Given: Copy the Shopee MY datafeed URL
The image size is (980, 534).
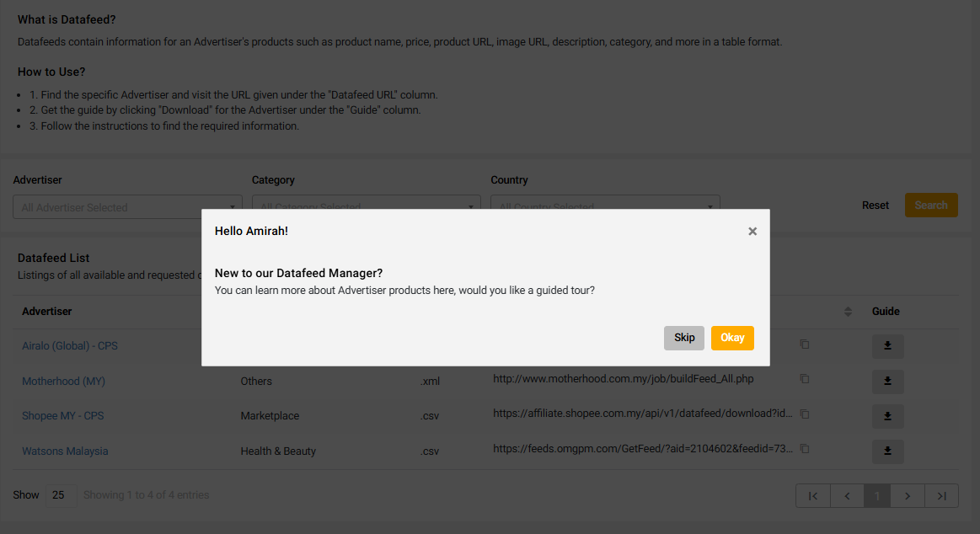Looking at the screenshot, I should pos(805,414).
